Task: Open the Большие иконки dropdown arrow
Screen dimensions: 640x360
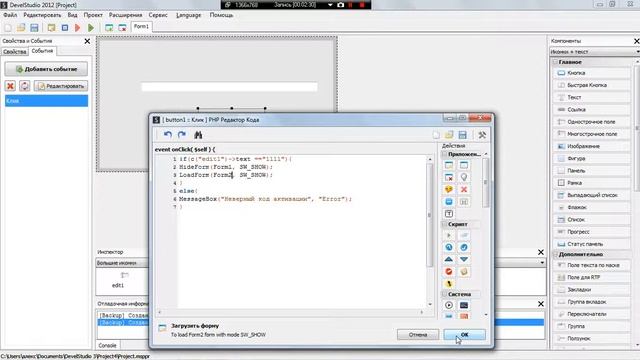Action: coord(542,263)
